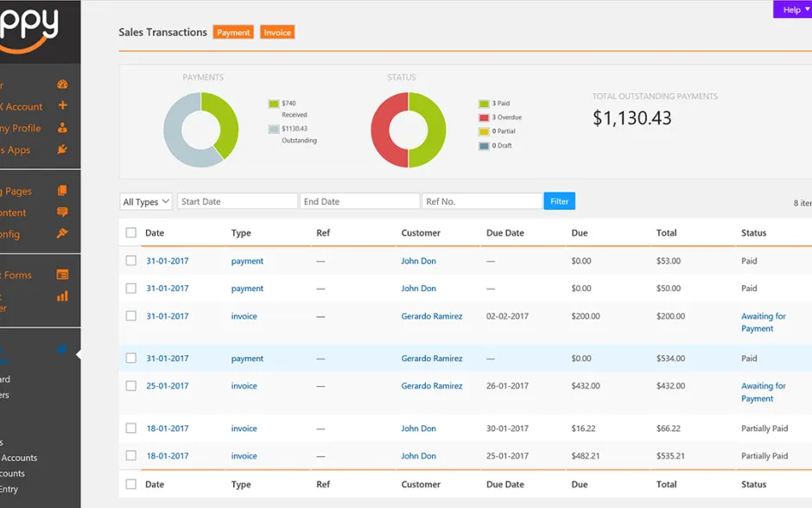Check the $53.00 payment row checkbox

[x=131, y=261]
